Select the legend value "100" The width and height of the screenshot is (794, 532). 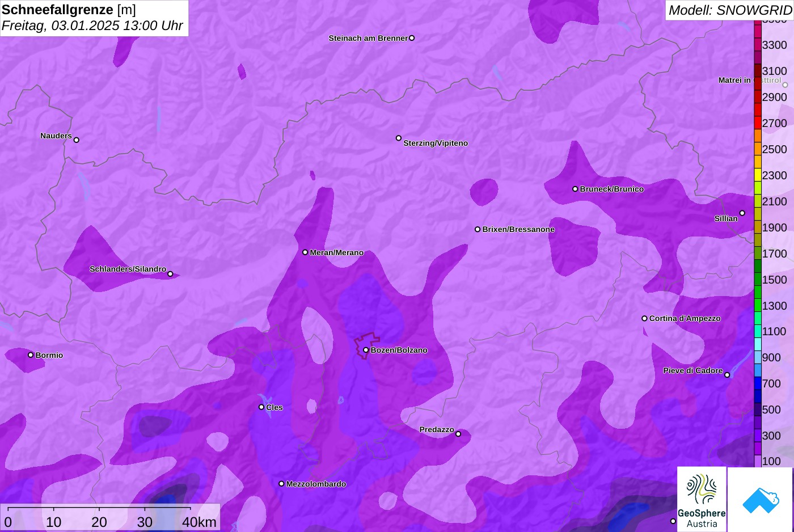click(x=771, y=461)
